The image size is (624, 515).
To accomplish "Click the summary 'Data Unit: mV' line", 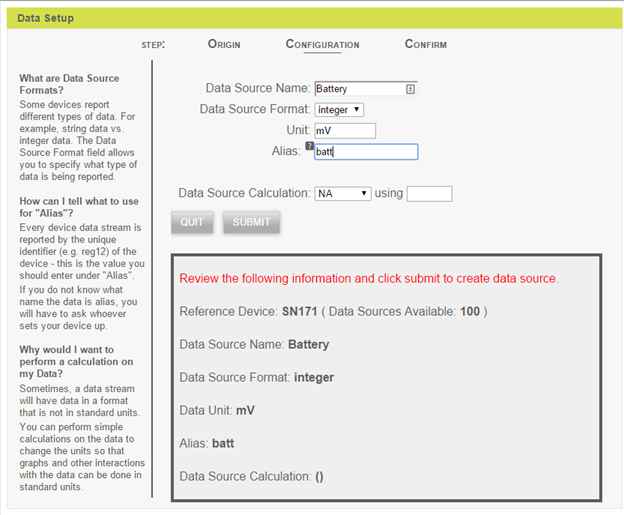I will point(217,410).
